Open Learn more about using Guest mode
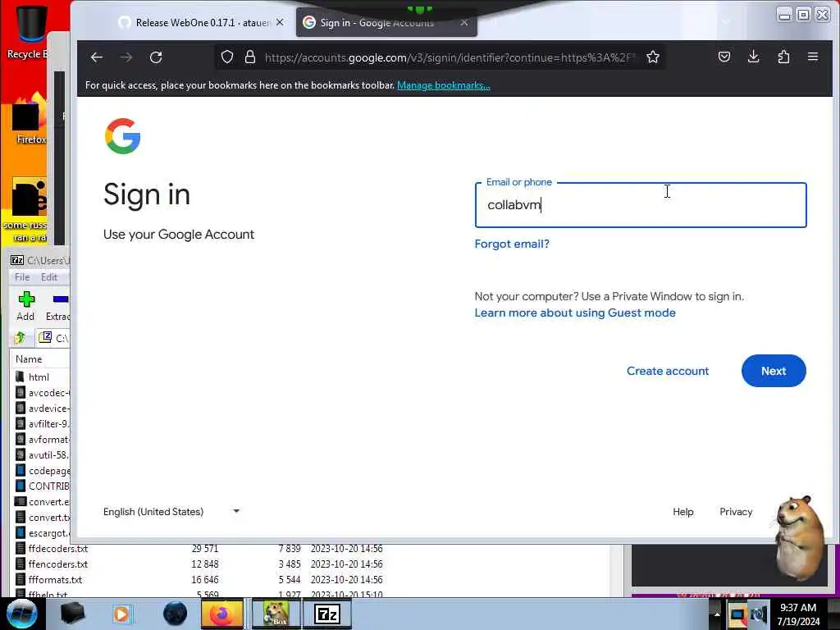Image resolution: width=840 pixels, height=630 pixels. click(575, 313)
